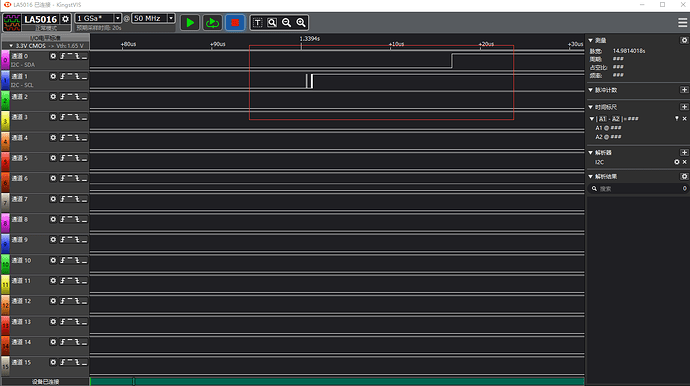Click the 脉宽 value 14.9814018s
This screenshot has height=386, width=690.
(x=629, y=51)
